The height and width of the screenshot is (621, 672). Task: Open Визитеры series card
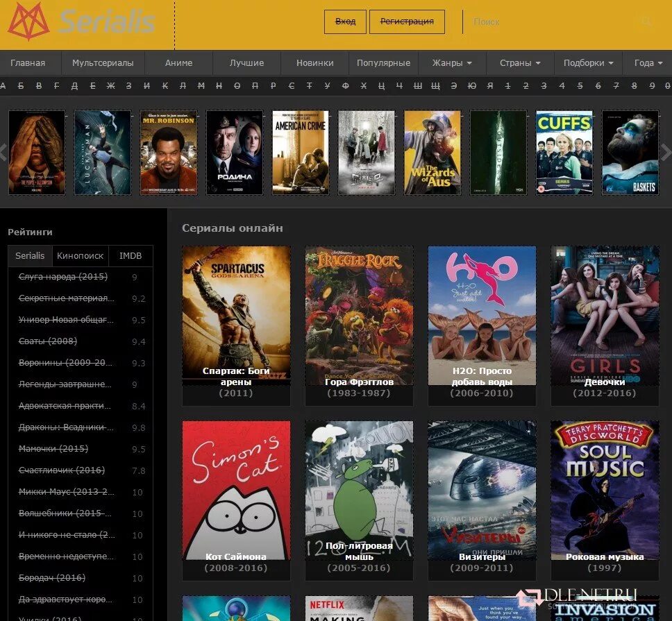pyautogui.click(x=482, y=500)
